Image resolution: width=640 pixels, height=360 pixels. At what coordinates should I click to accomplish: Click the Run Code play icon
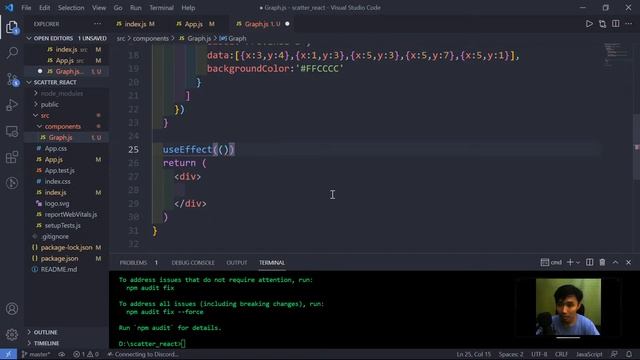[x=589, y=24]
